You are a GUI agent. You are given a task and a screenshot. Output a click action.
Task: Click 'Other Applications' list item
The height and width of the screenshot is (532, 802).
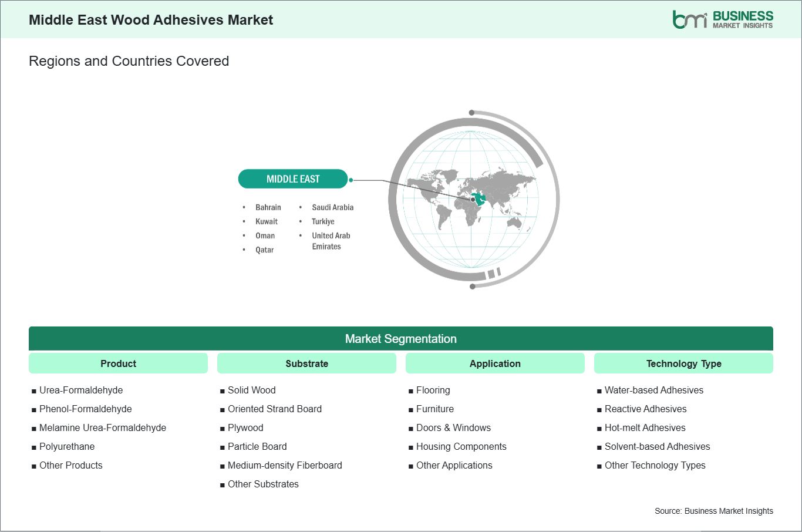pyautogui.click(x=454, y=465)
